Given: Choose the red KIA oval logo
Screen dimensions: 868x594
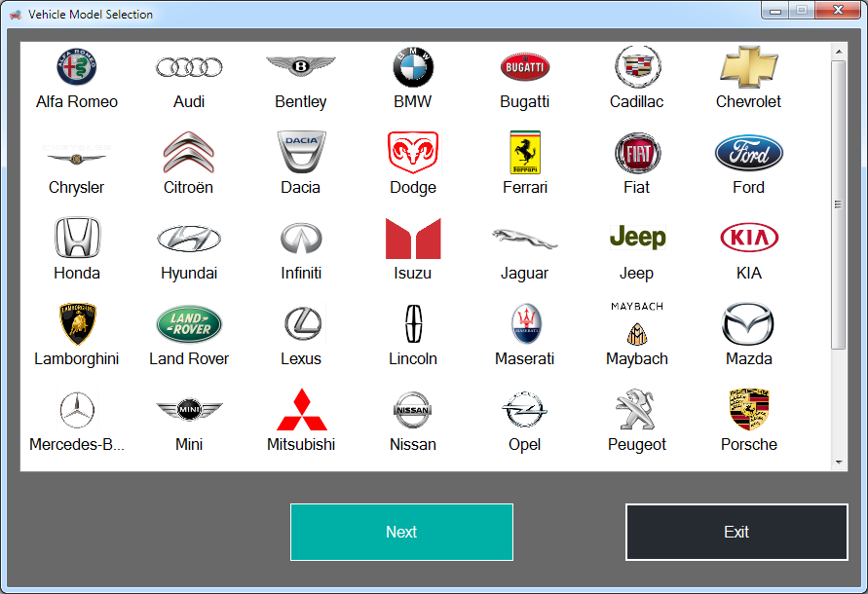Looking at the screenshot, I should [x=749, y=238].
